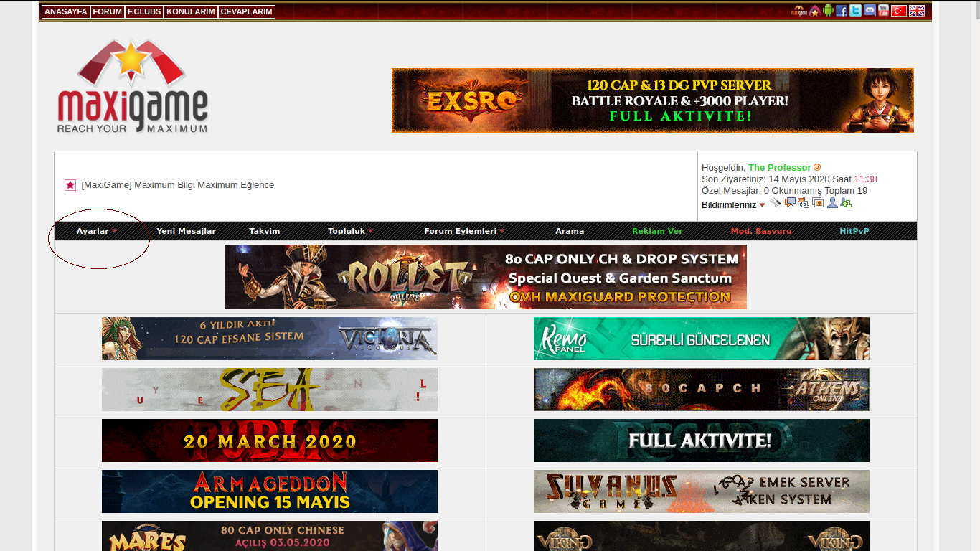
Task: Open the FORUM top menu item
Action: pos(108,11)
